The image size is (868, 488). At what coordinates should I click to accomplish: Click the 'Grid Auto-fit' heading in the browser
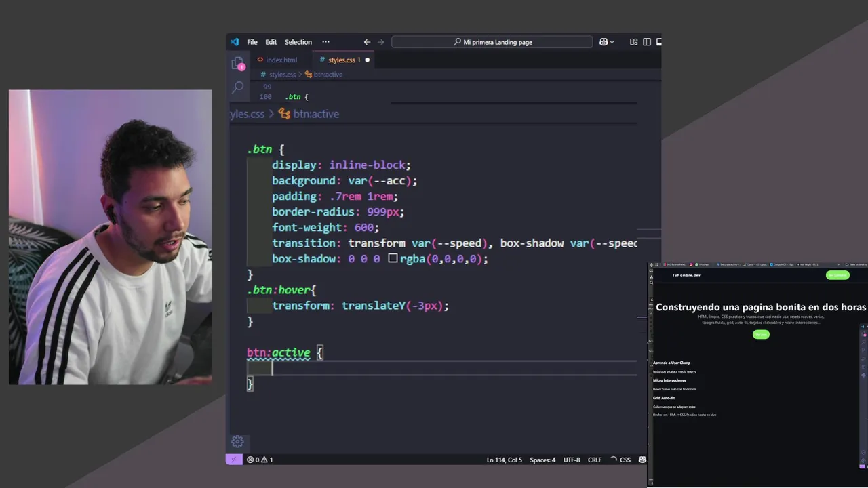click(664, 398)
